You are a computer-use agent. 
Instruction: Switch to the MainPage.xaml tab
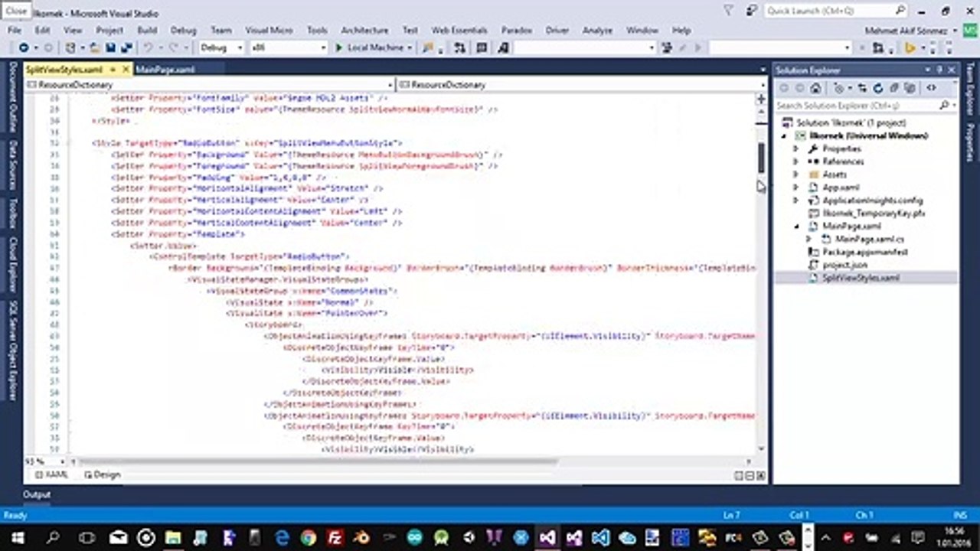coord(165,70)
